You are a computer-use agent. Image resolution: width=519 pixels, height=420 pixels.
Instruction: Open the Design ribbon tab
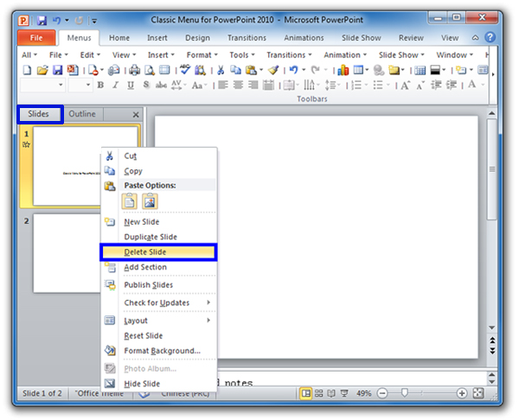click(x=197, y=38)
